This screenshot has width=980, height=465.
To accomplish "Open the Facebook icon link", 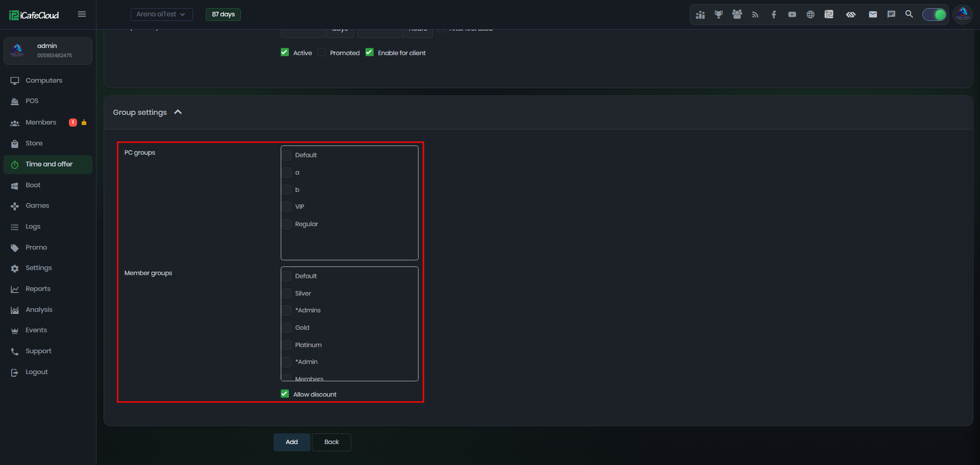I will coord(774,15).
